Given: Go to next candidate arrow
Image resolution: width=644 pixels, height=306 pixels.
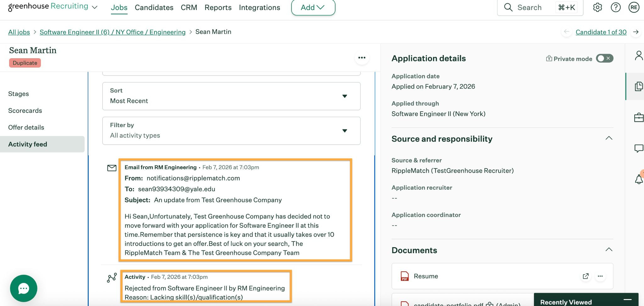Looking at the screenshot, I should 636,32.
